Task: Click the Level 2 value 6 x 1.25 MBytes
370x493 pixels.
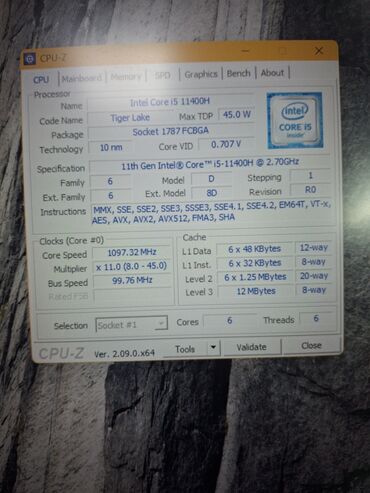Action: click(255, 277)
